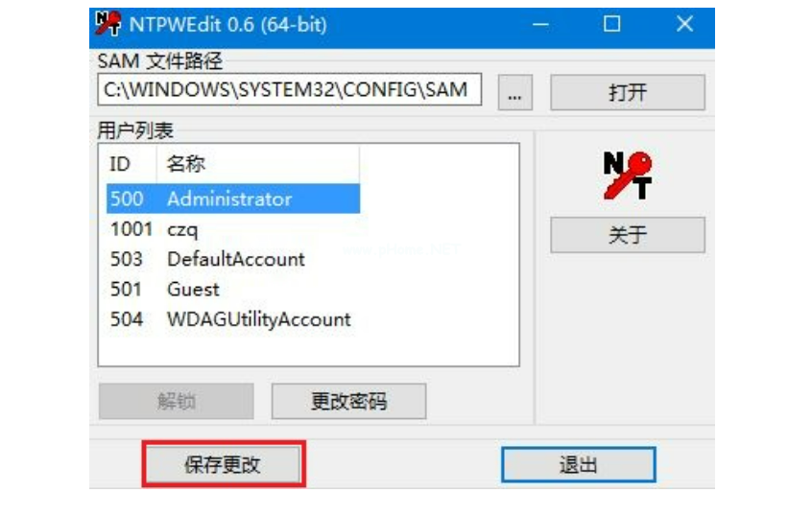The width and height of the screenshot is (812, 516).
Task: Click the NT red key logo
Action: point(628,176)
